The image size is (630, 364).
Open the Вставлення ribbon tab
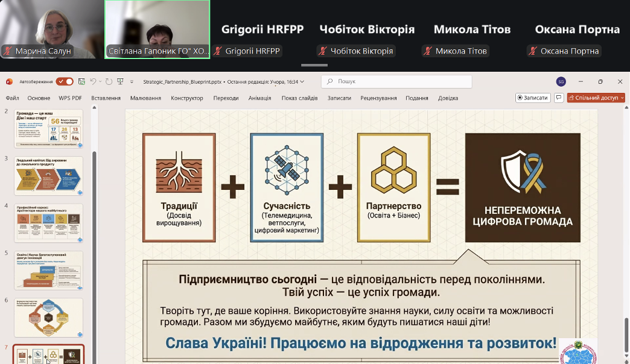point(106,98)
